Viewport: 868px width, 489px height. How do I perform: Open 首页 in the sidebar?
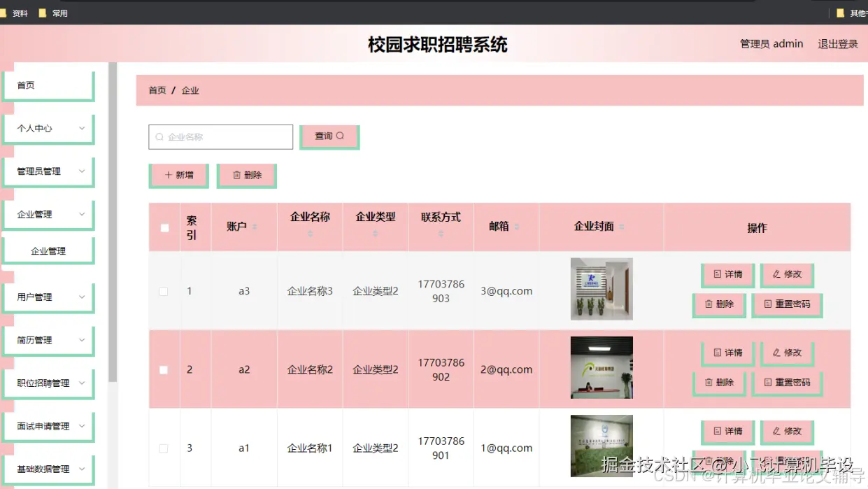click(x=48, y=85)
